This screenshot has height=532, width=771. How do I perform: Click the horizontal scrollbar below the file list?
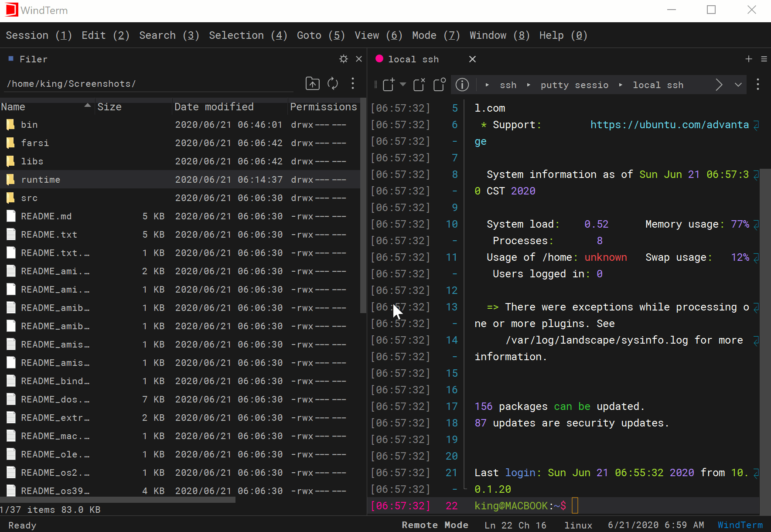tap(118, 500)
